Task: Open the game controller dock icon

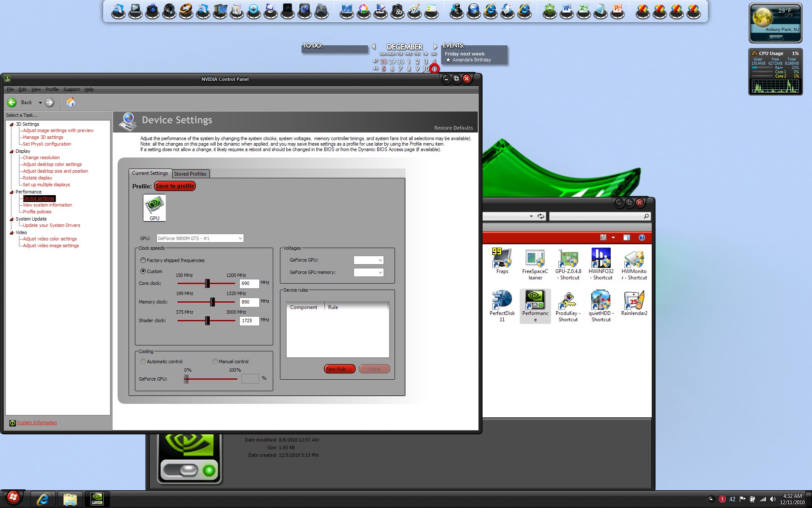Action: 321,11
